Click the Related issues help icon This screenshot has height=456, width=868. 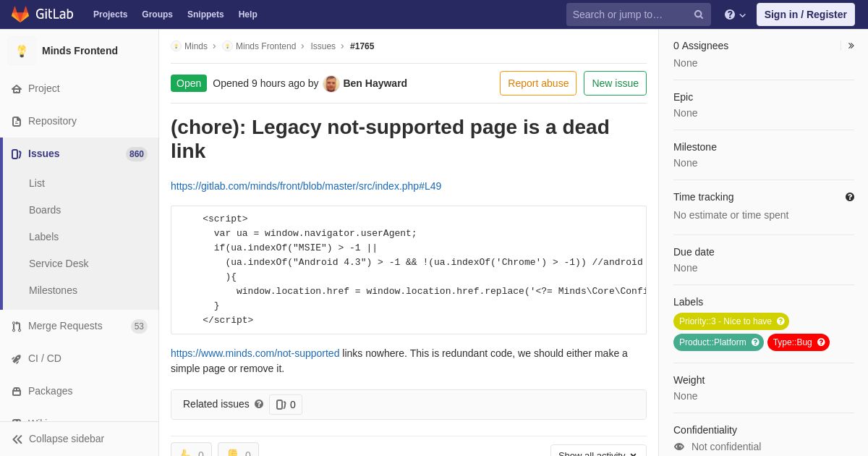(259, 404)
